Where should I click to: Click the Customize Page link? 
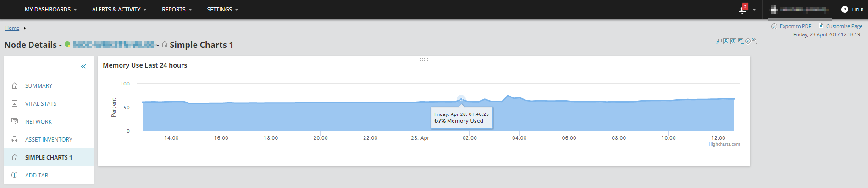(844, 26)
